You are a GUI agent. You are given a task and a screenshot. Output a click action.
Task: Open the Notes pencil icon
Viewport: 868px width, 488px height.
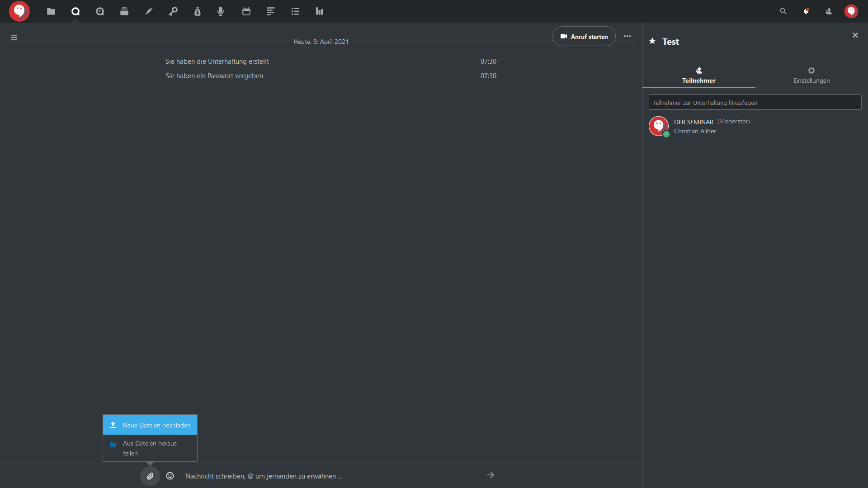click(149, 11)
